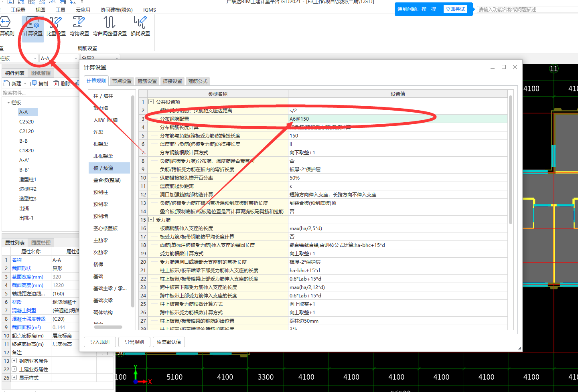This screenshot has width=578, height=392.
Task: Close the 计算设置 dialog
Action: point(515,67)
